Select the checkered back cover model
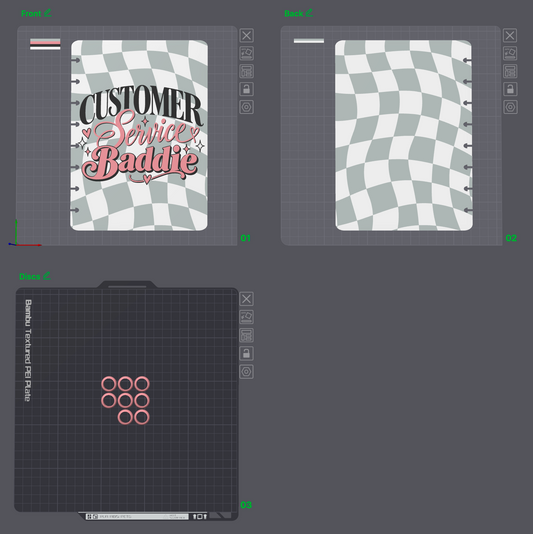Image resolution: width=533 pixels, height=534 pixels. pyautogui.click(x=404, y=135)
